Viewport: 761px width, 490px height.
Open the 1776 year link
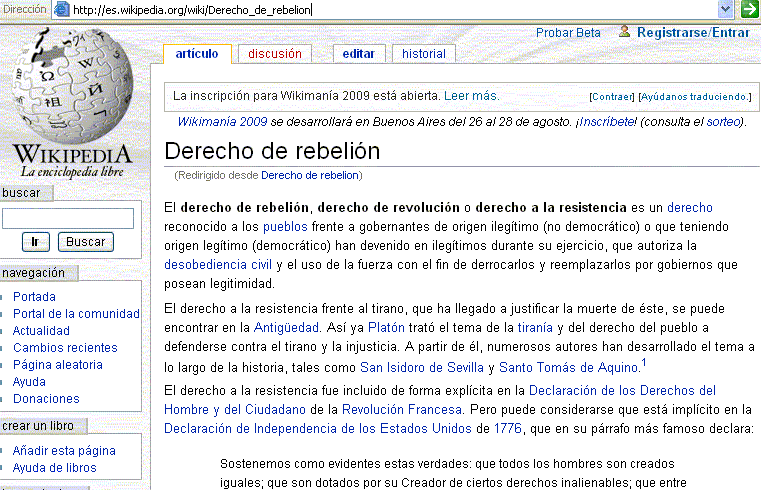508,428
